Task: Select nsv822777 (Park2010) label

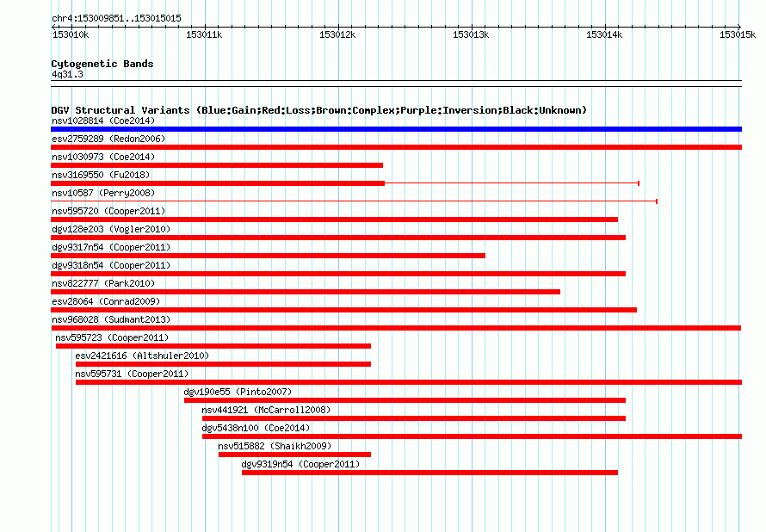Action: 103,283
